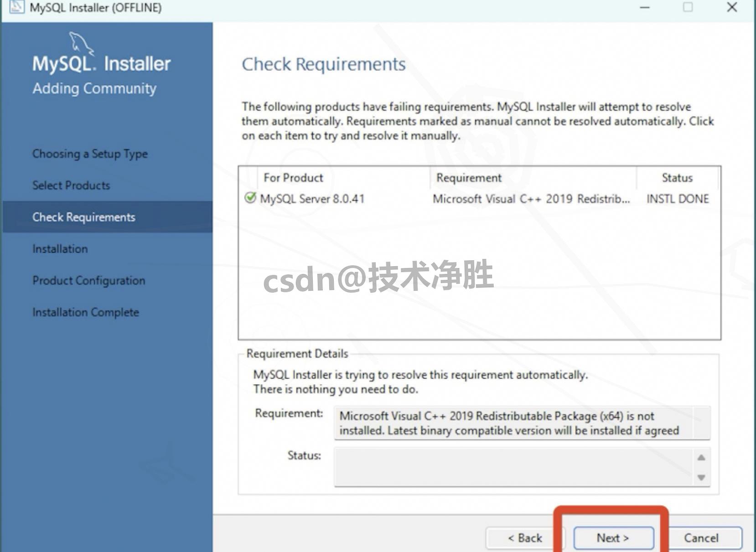Click the MySQL Installer title bar icon
The height and width of the screenshot is (552, 756).
[17, 7]
